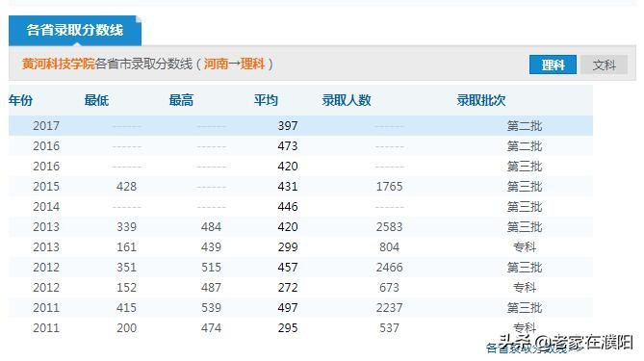Screen dimensions: 644x361
Task: Click enrollment count 537 for 2011 专科
Action: pyautogui.click(x=389, y=327)
